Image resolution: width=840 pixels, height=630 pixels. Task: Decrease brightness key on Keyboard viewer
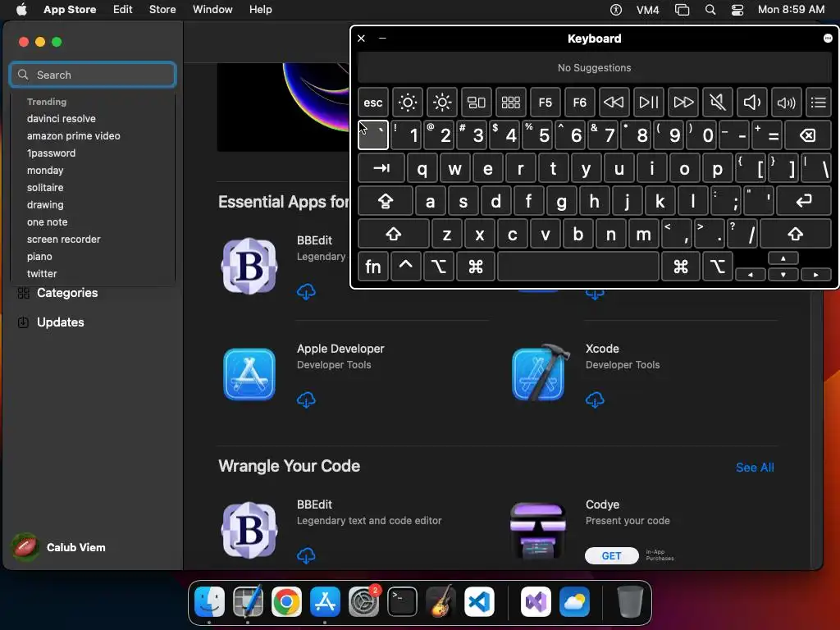point(407,103)
